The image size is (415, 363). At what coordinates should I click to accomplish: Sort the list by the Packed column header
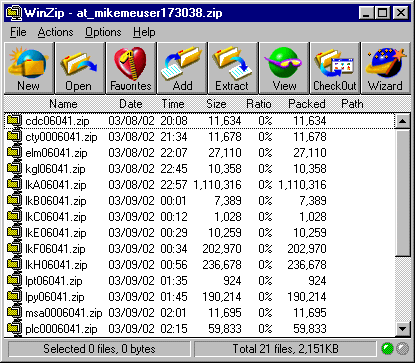tap(307, 104)
